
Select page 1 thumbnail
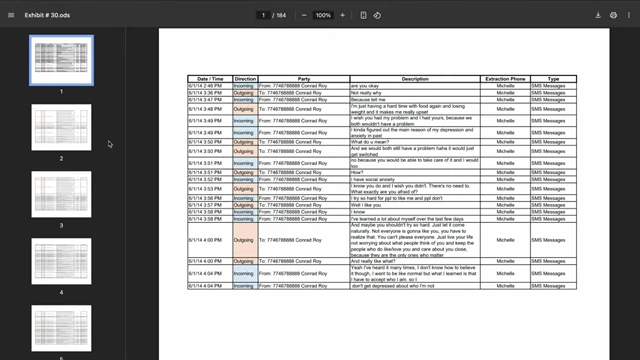point(61,60)
